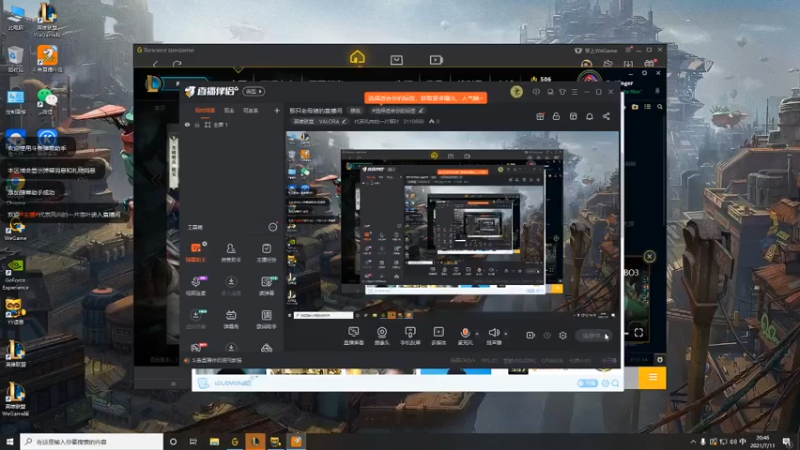Open WeGame video tab icon
Image resolution: width=800 pixels, height=450 pixels.
click(436, 60)
